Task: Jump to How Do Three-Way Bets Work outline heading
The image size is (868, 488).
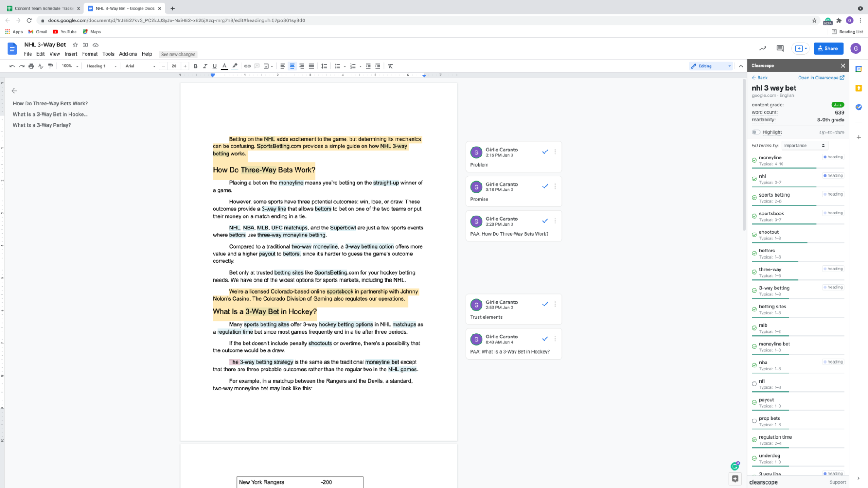Action: coord(50,104)
